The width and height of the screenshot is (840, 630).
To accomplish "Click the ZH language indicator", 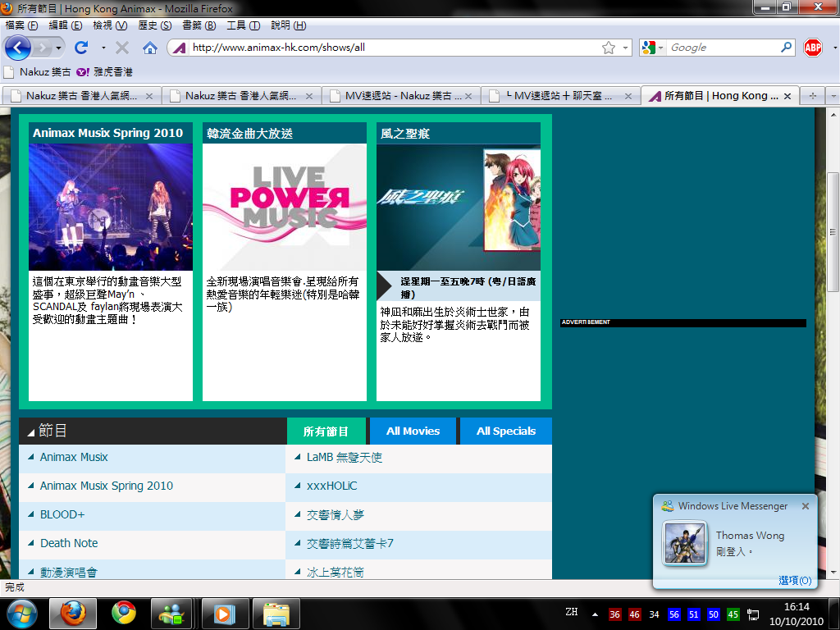I will pos(572,612).
